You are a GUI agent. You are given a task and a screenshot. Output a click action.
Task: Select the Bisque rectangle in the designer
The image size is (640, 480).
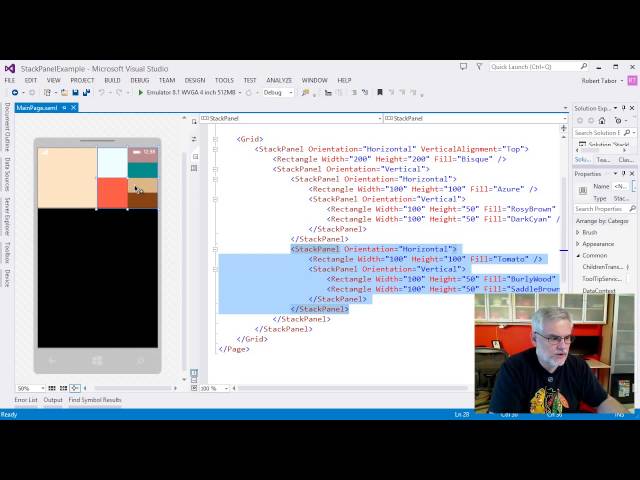67,178
